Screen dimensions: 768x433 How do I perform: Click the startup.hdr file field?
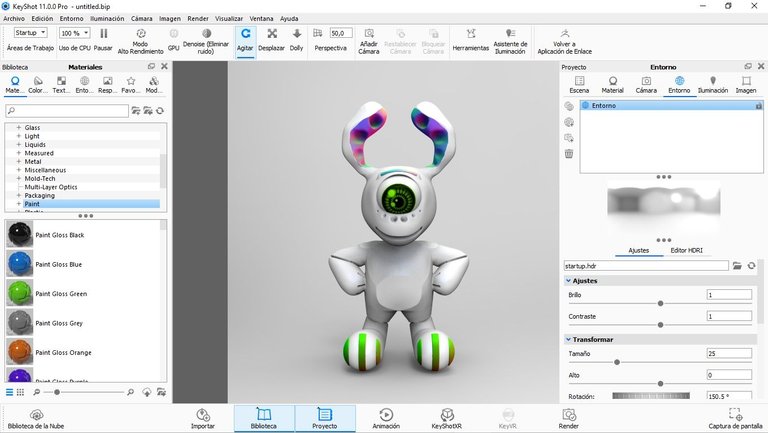(646, 266)
